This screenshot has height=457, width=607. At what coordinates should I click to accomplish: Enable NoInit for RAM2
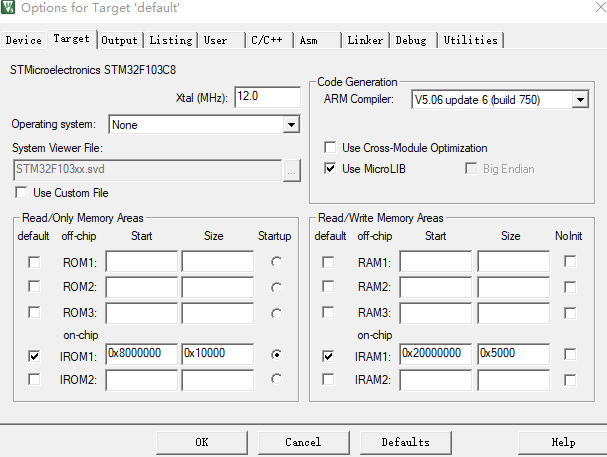(570, 287)
